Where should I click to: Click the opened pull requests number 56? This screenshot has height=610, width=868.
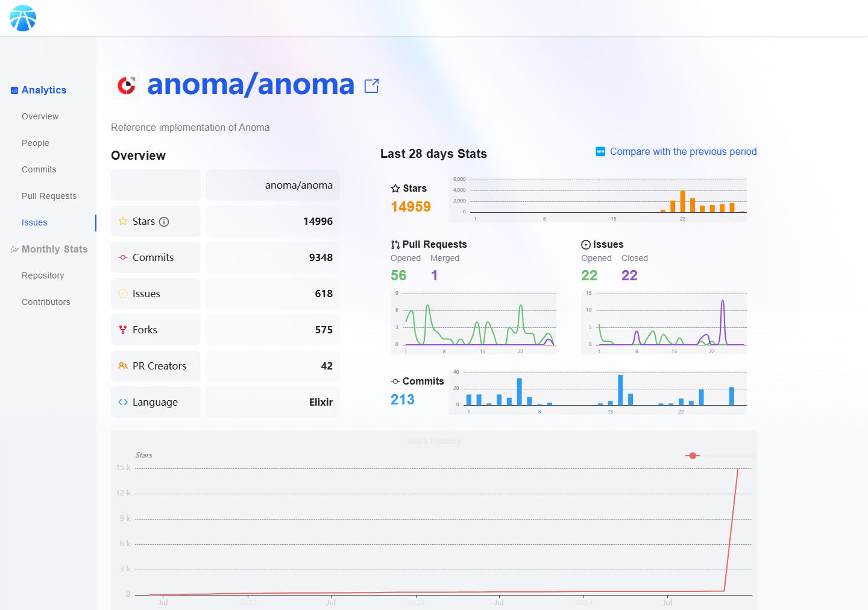(398, 275)
